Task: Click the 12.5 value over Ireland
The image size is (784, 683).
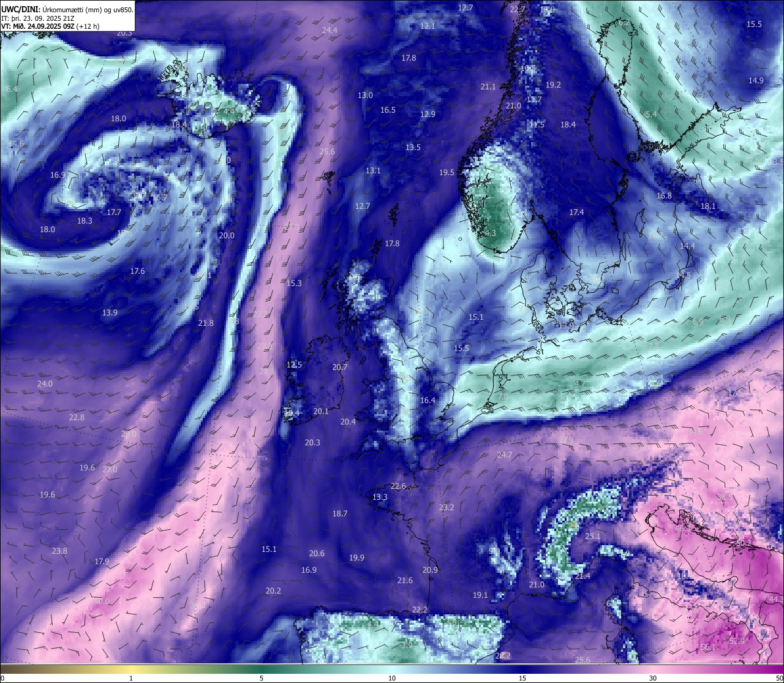Action: point(294,364)
